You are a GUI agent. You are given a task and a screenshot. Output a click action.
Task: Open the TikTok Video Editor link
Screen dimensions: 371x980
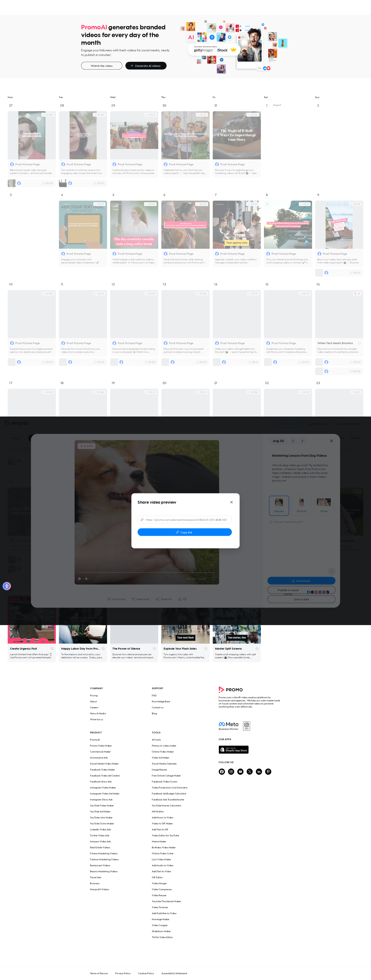[x=162, y=937]
